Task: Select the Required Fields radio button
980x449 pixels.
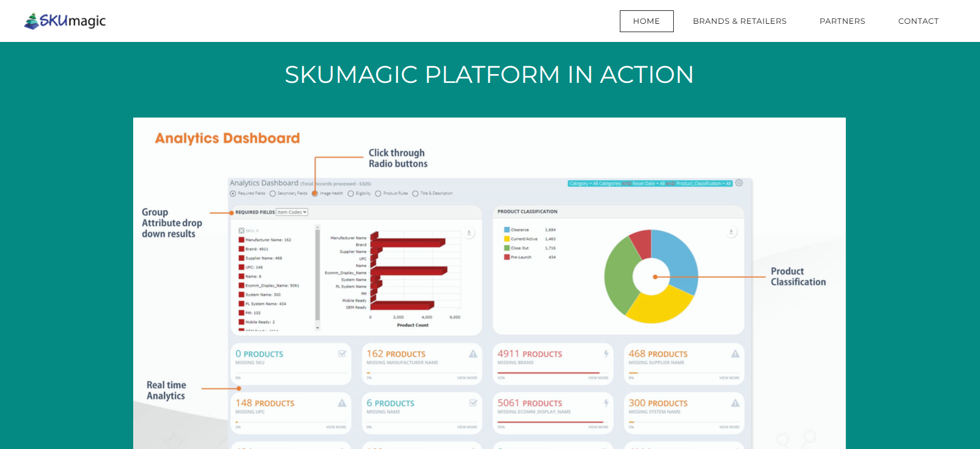Action: pyautogui.click(x=233, y=194)
